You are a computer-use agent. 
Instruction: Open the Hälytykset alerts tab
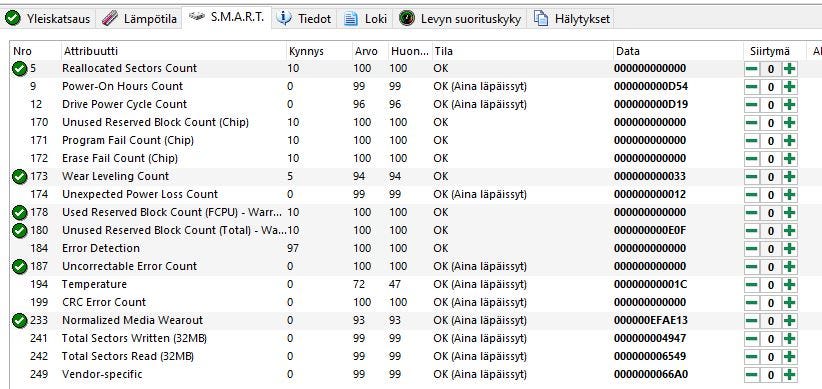point(572,19)
